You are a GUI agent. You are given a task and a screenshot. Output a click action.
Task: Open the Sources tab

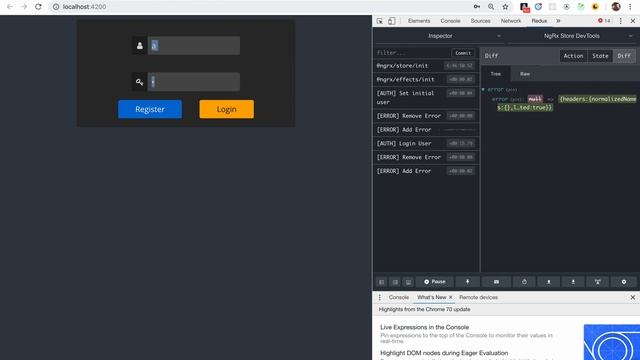pos(480,21)
